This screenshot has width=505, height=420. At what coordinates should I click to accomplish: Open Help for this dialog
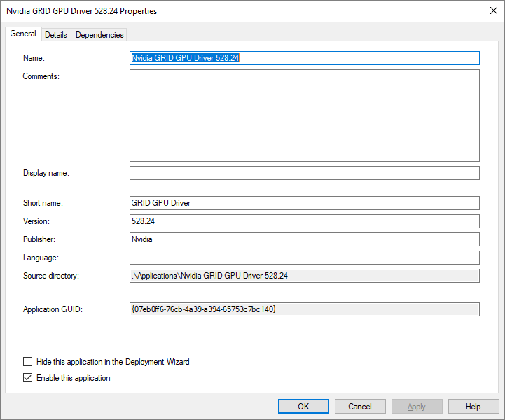(x=473, y=406)
